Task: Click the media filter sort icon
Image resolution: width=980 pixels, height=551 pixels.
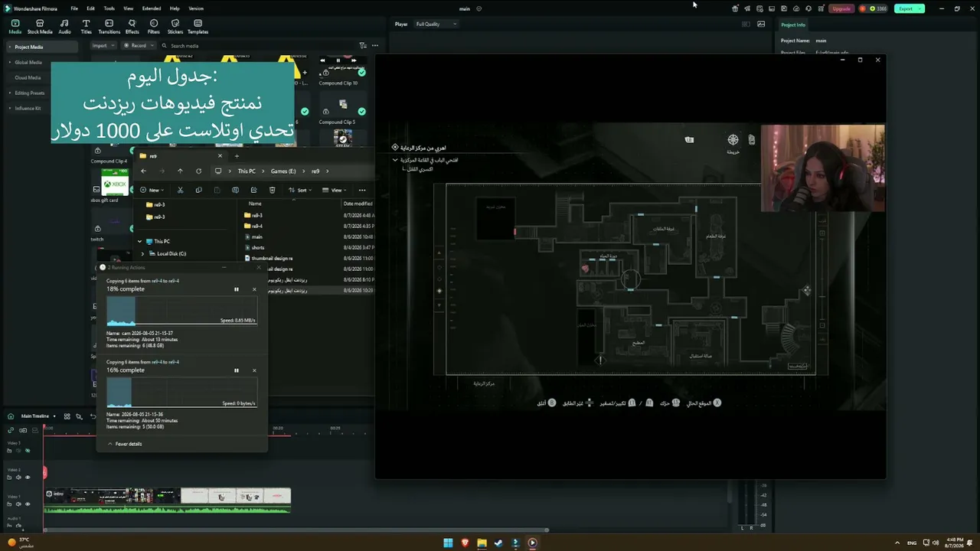Action: (363, 46)
